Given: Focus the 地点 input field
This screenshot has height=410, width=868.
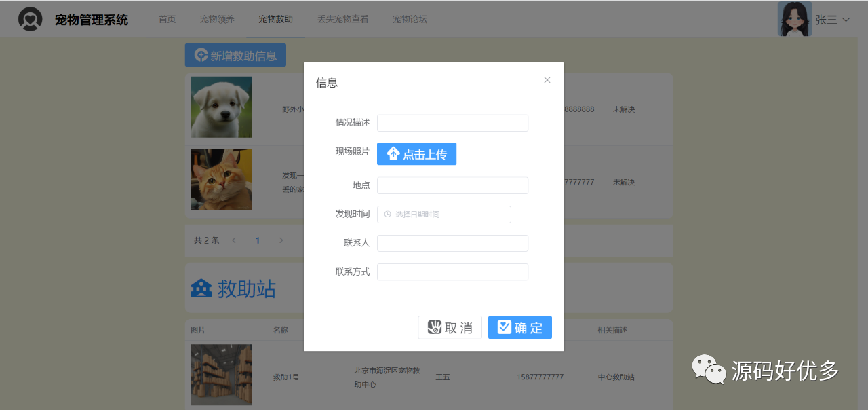Looking at the screenshot, I should pyautogui.click(x=452, y=185).
